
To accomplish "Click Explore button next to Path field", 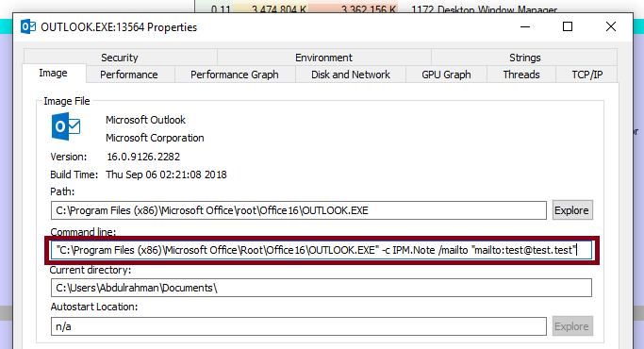I will (571, 210).
